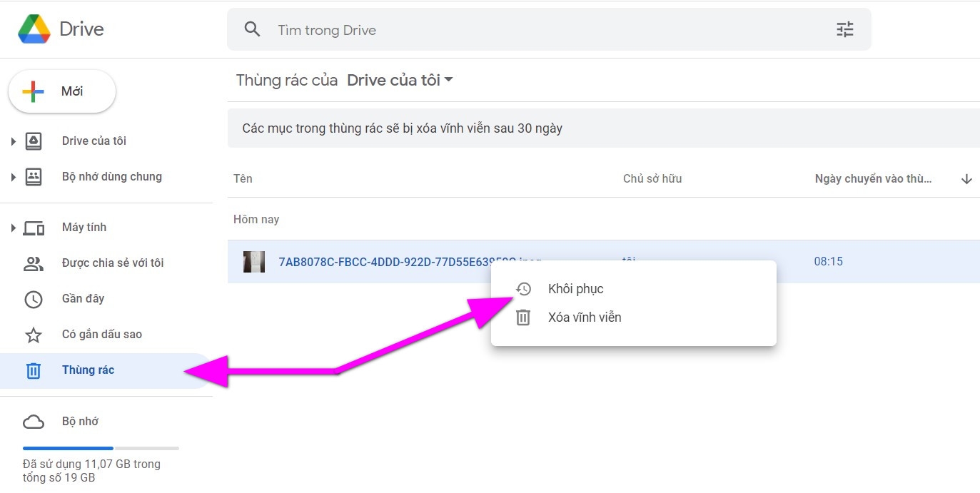Choose Khôi phục from the context menu

[575, 288]
